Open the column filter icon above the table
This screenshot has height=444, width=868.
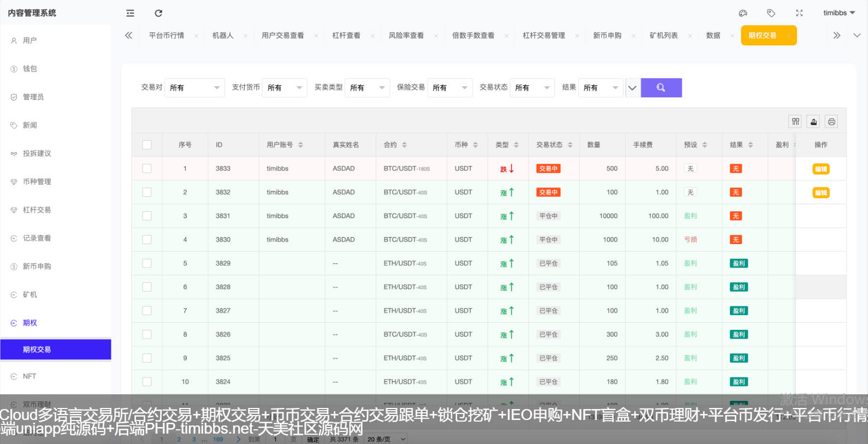[795, 122]
